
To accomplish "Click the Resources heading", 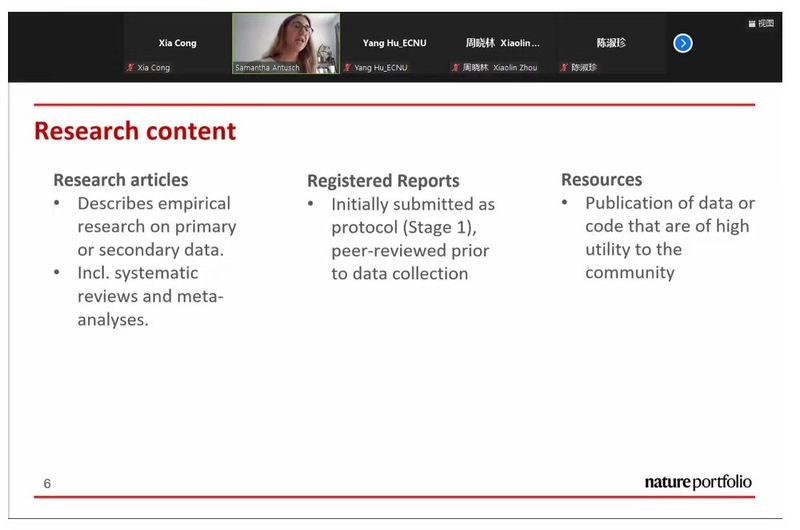I will (601, 180).
